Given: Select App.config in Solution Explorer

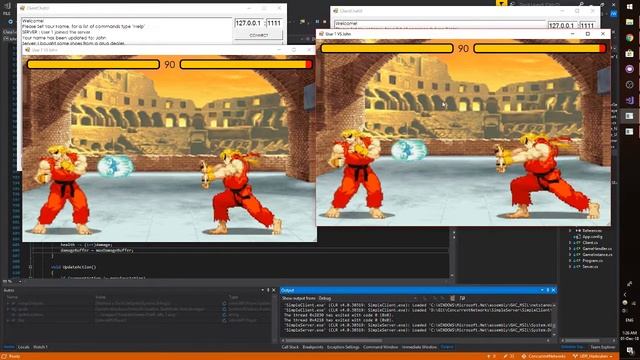Looking at the screenshot, I should coord(592,237).
